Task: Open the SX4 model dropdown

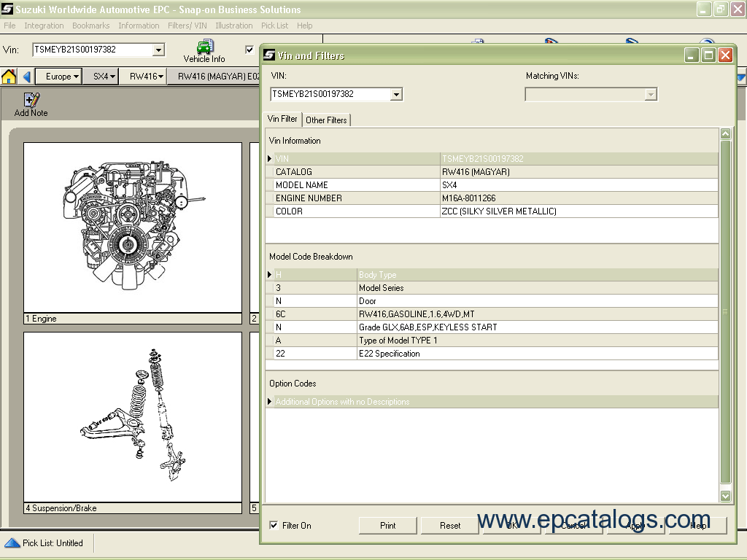Action: point(104,77)
